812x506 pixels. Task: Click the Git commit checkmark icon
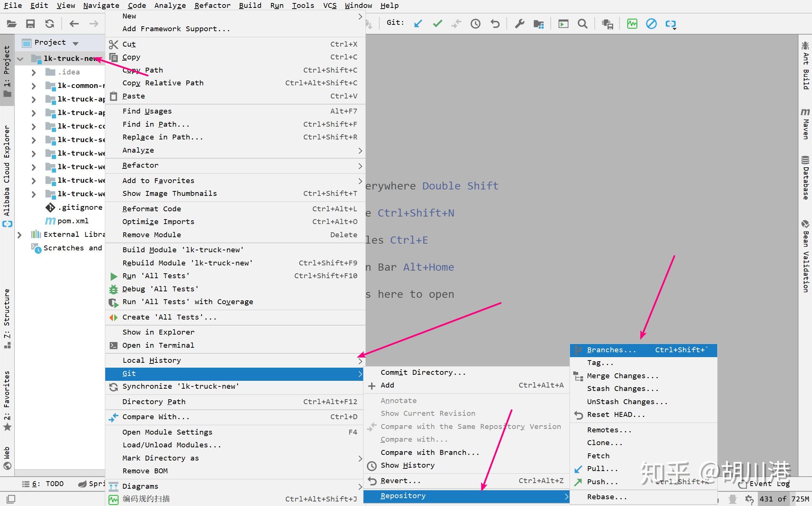coord(437,24)
